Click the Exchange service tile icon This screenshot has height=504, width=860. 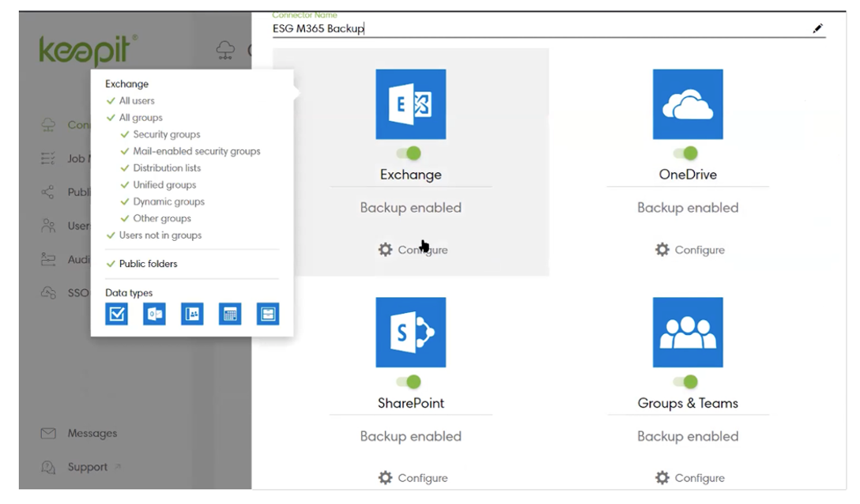click(x=410, y=104)
